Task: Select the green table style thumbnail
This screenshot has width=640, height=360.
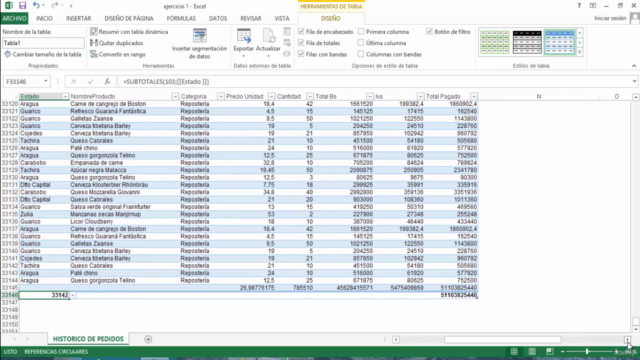Action: 495,42
